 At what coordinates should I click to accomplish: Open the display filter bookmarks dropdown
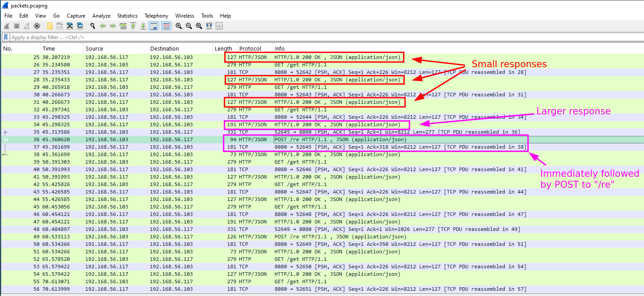tap(6, 37)
